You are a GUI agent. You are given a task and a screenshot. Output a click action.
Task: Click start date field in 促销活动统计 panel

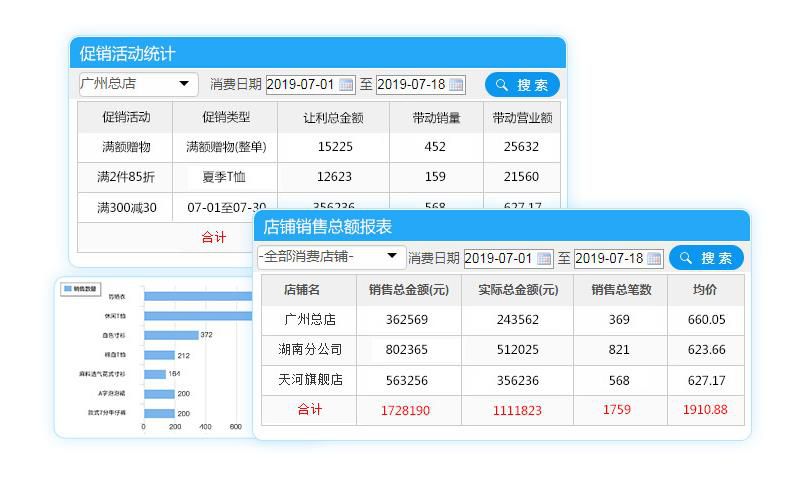coord(301,85)
